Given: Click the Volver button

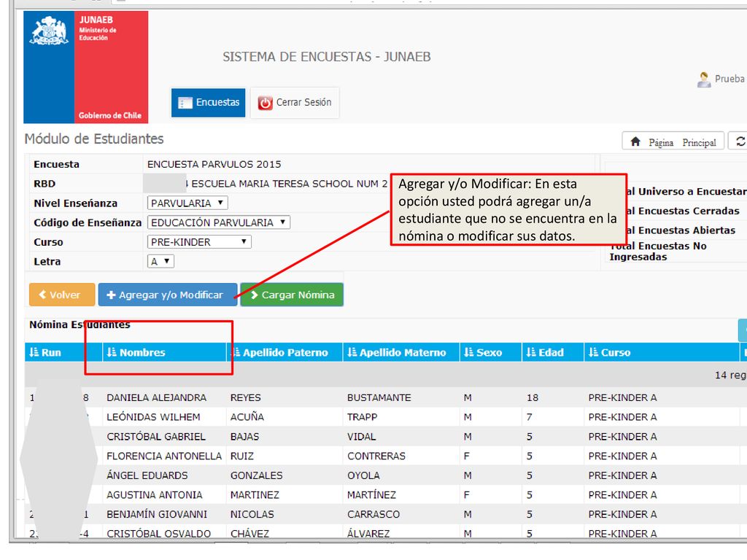Looking at the screenshot, I should (62, 295).
